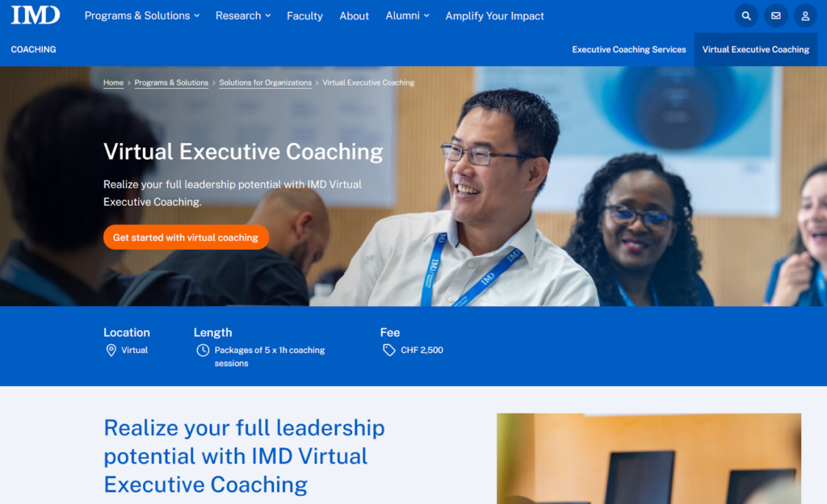Click the location pin icon beside Virtual
The width and height of the screenshot is (827, 504).
111,351
